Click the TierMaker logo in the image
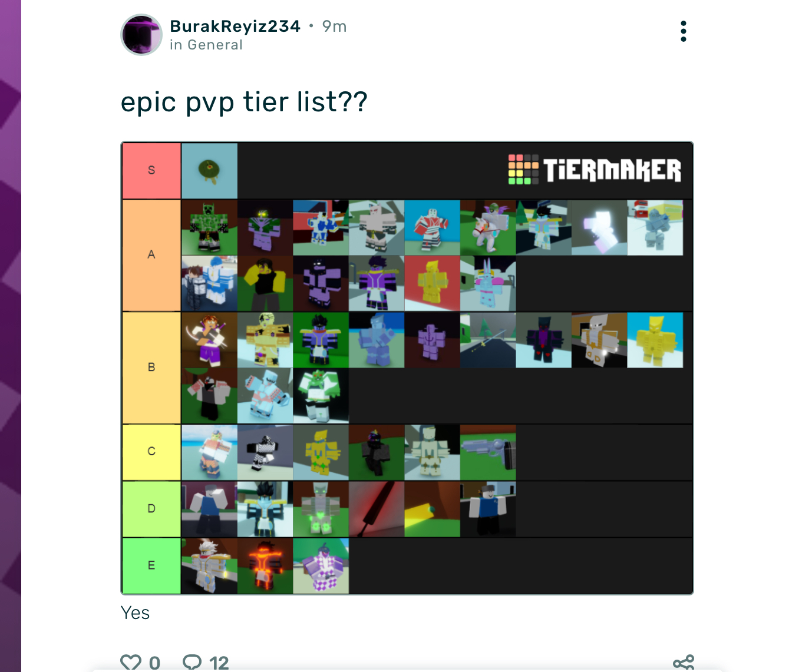The width and height of the screenshot is (802, 672). click(x=595, y=170)
